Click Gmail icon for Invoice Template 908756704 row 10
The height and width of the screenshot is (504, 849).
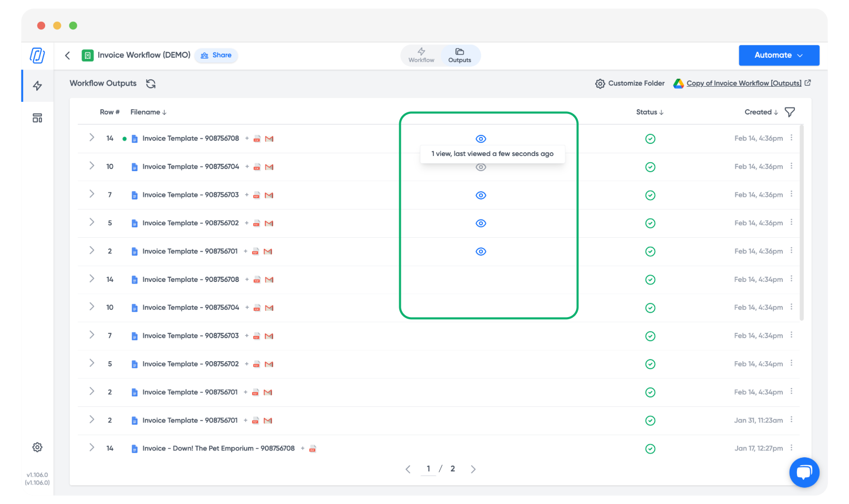[270, 167]
